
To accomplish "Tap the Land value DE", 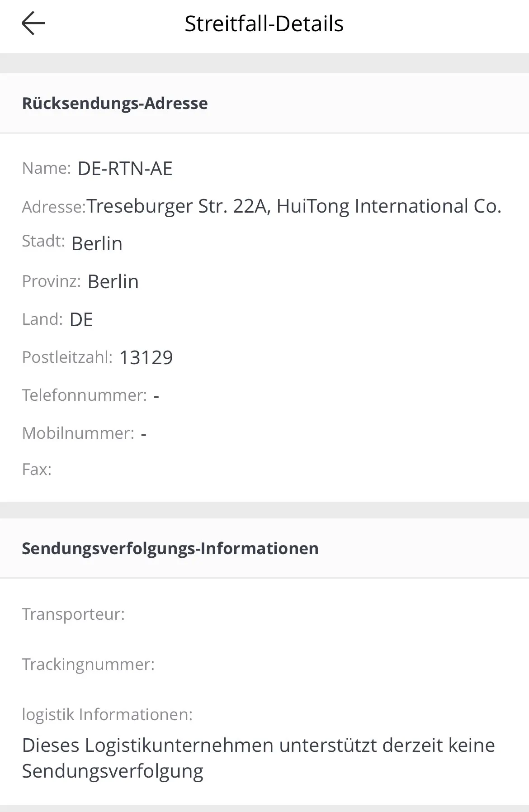I will click(x=81, y=320).
